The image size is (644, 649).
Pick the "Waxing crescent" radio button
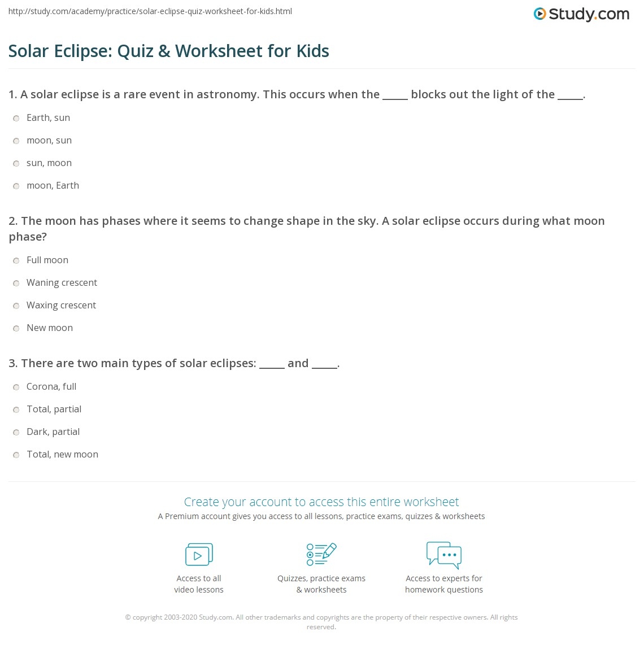click(x=16, y=306)
